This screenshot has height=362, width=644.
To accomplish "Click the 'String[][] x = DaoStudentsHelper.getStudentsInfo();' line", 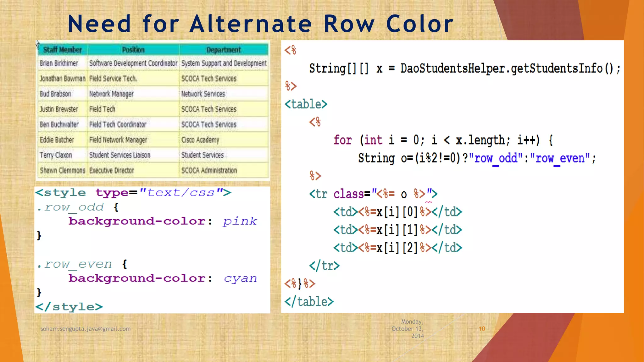I will coord(465,68).
